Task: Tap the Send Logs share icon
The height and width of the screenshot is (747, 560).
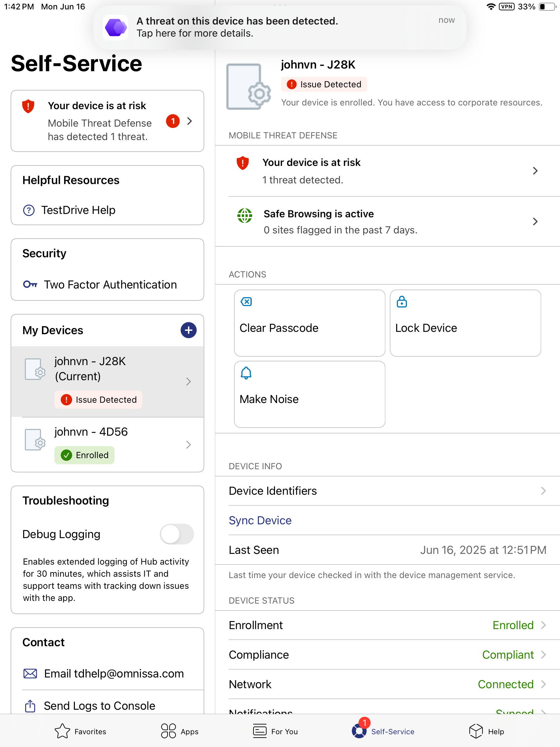Action: [30, 706]
